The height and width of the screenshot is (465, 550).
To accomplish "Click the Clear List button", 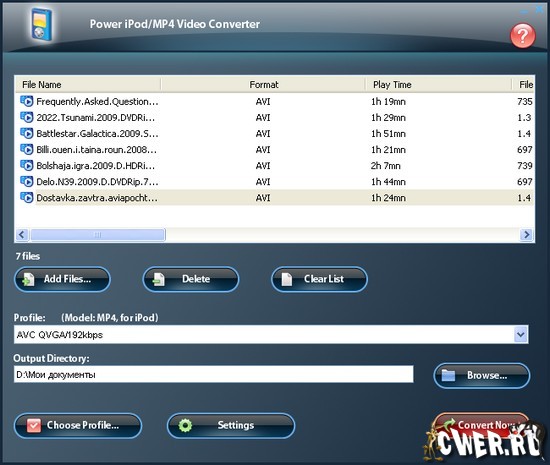I will tap(319, 279).
